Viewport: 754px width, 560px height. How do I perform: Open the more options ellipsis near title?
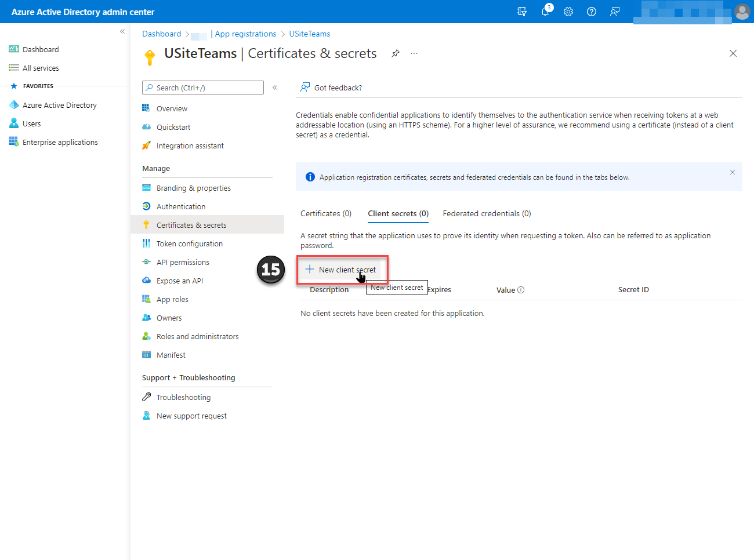pos(414,53)
